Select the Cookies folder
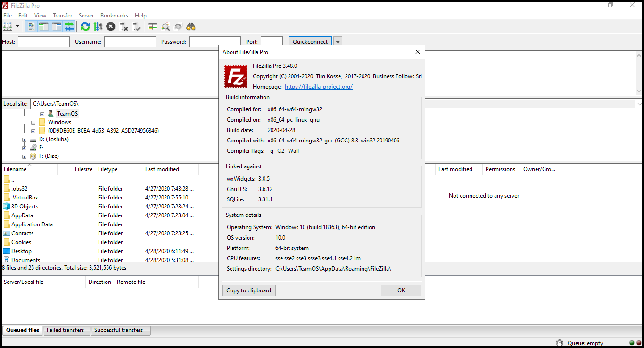 pyautogui.click(x=21, y=242)
